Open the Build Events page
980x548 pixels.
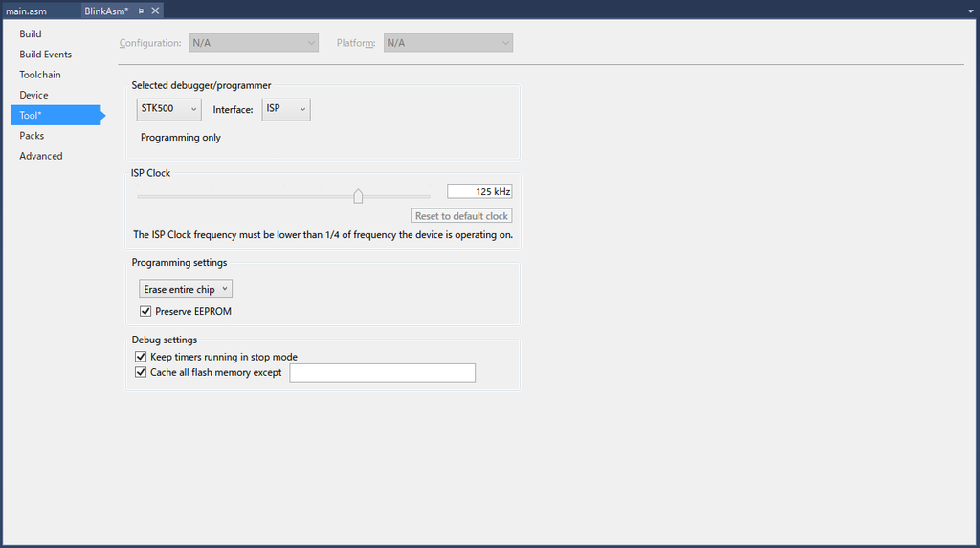(46, 55)
